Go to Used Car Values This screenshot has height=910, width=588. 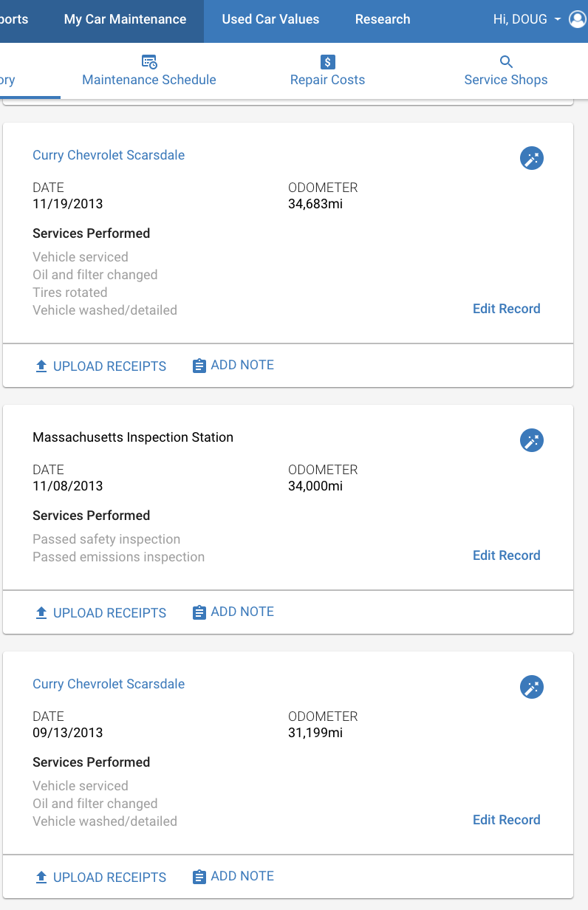coord(270,19)
